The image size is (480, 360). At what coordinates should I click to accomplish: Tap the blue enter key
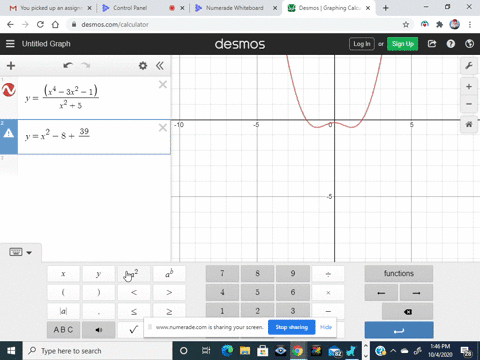[x=399, y=330]
